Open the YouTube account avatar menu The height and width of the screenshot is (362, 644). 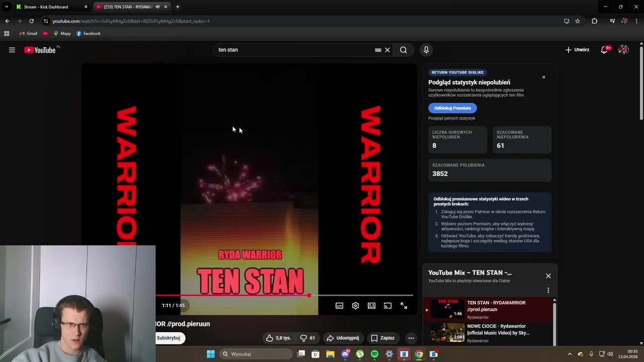[623, 50]
